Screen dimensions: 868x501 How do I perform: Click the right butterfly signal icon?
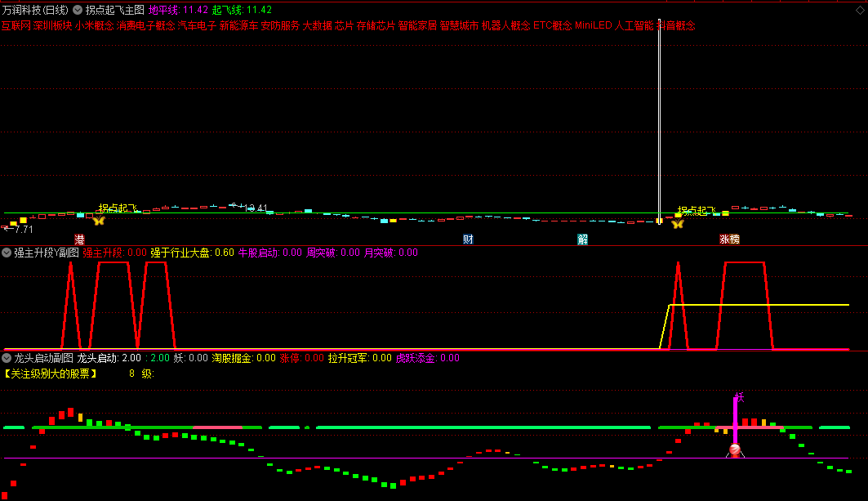point(678,223)
